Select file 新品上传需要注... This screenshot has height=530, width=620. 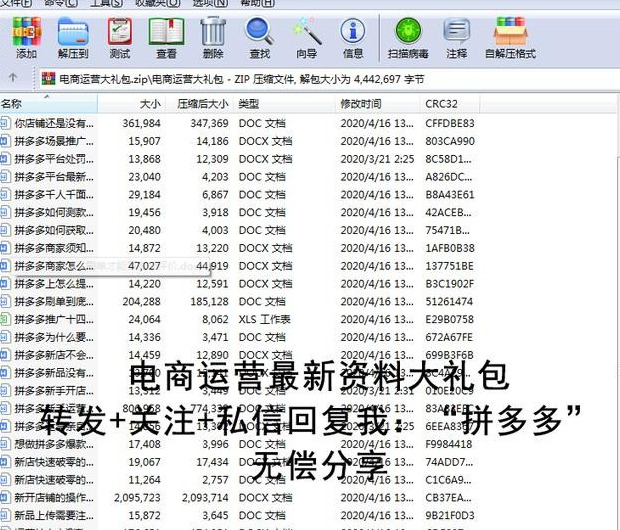[54, 515]
